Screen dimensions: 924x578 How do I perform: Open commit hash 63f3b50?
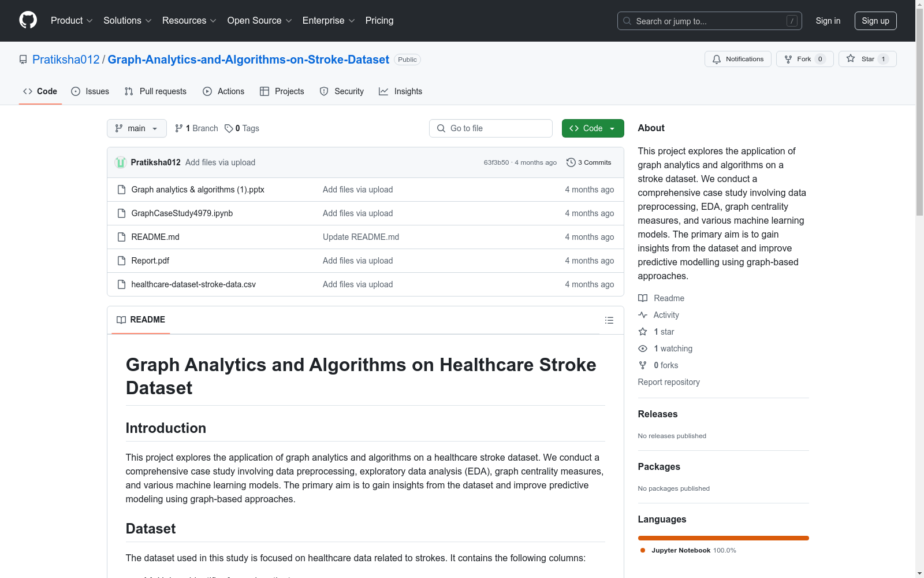(x=496, y=162)
